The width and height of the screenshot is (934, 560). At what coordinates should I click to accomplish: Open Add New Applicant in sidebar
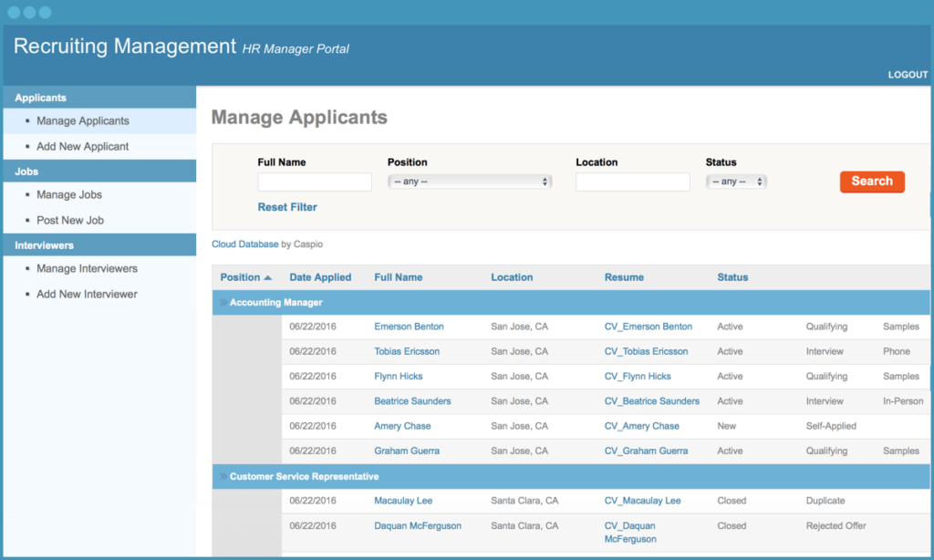pos(82,146)
